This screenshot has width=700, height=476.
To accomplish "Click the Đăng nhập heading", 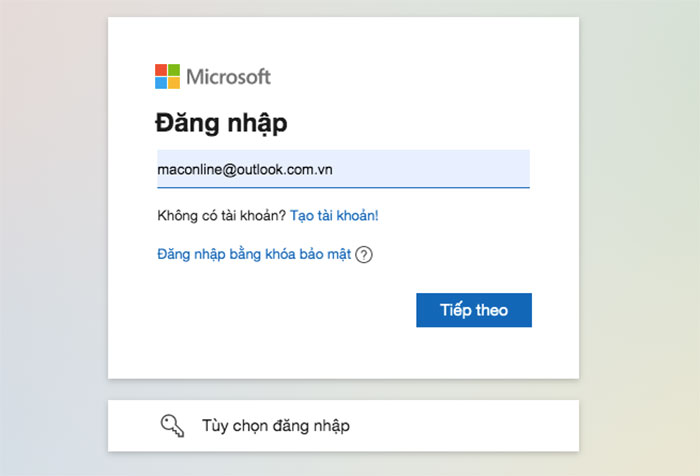I will click(221, 123).
